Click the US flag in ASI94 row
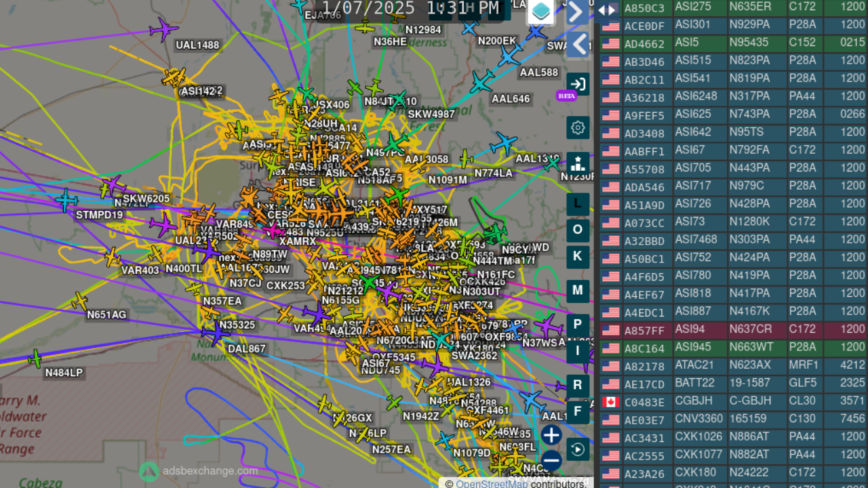 [610, 330]
